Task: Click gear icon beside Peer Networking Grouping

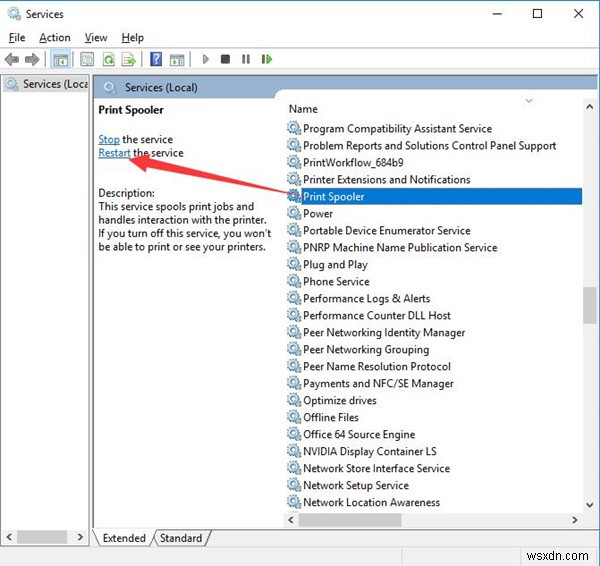Action: (294, 349)
